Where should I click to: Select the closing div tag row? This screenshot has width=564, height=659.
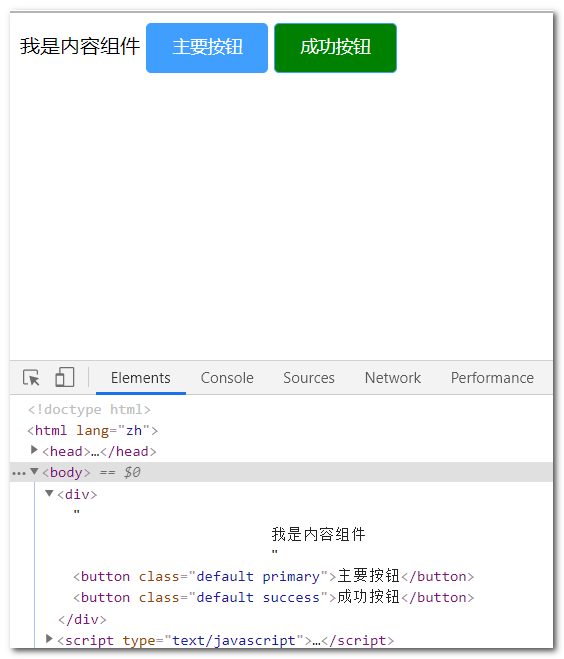[82, 619]
